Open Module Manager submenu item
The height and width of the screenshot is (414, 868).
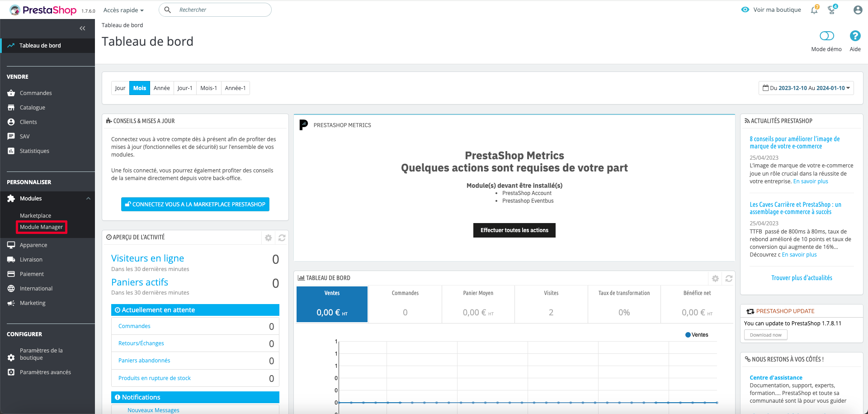tap(42, 227)
